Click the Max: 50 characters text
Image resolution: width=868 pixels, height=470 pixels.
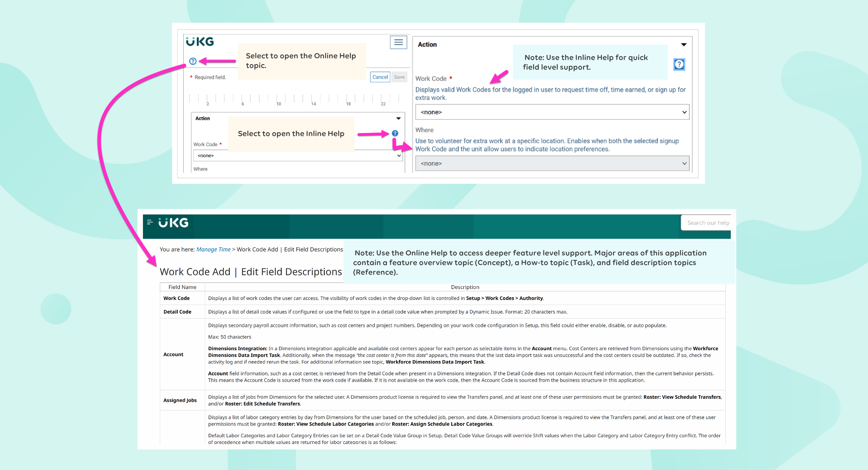[x=229, y=337]
